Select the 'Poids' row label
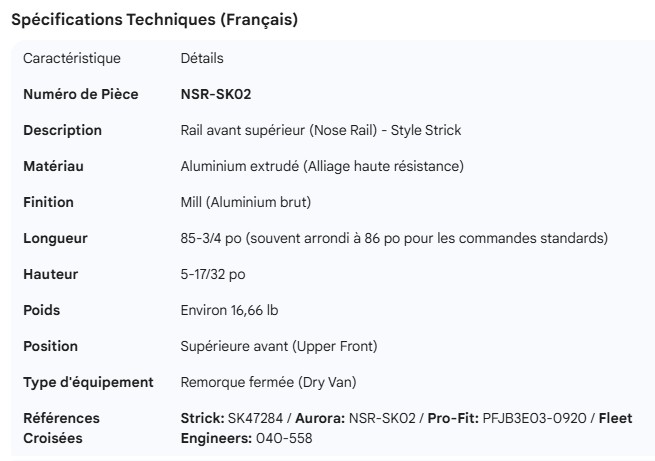Screen dimensions: 655x461 [x=42, y=310]
